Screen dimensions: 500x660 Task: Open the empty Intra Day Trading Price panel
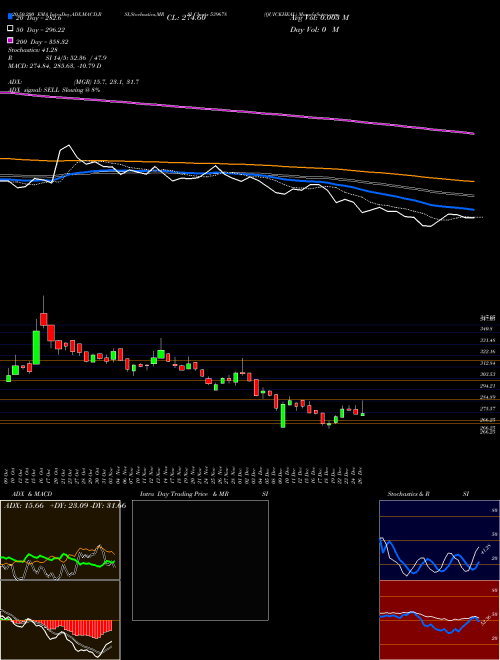pos(200,560)
